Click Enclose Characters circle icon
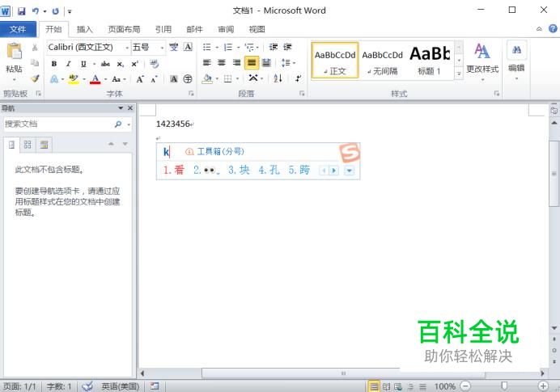Viewport: 560px width, 392px height. (x=188, y=79)
